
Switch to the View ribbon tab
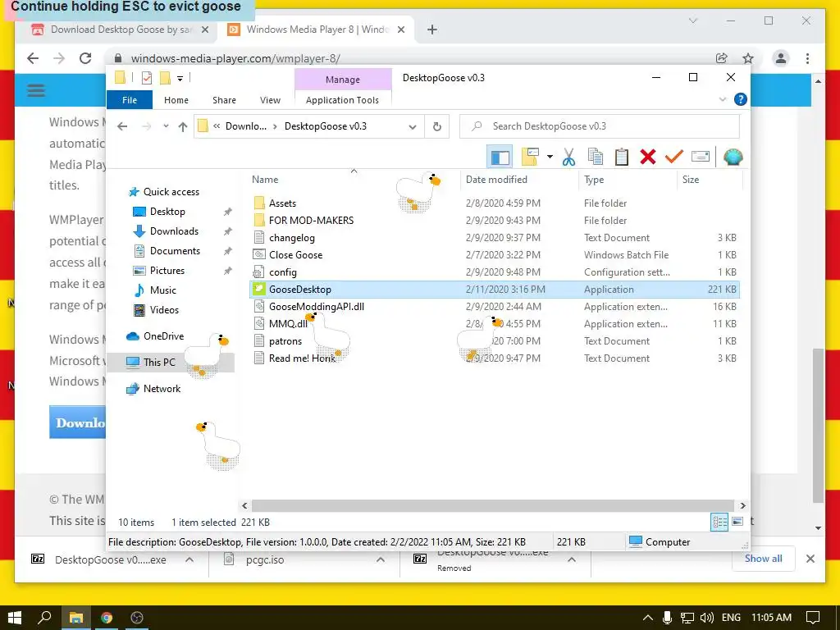point(270,100)
